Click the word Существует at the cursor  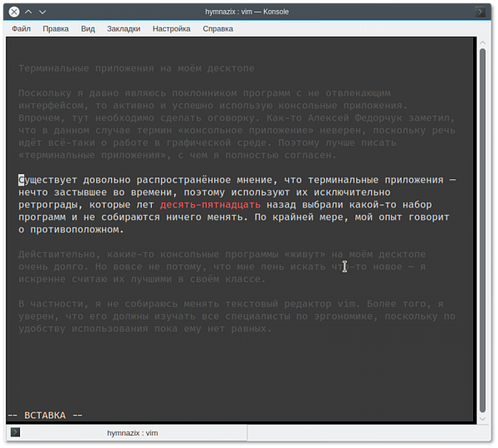coord(47,180)
